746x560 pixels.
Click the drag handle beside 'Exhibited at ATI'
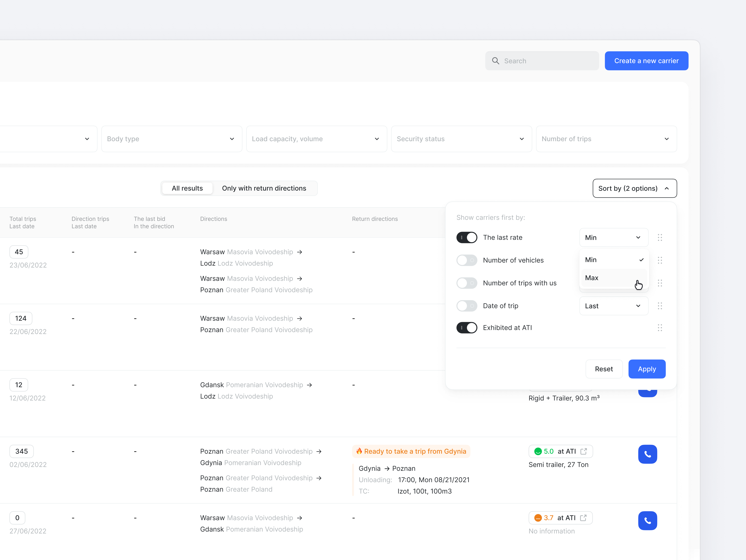click(660, 327)
